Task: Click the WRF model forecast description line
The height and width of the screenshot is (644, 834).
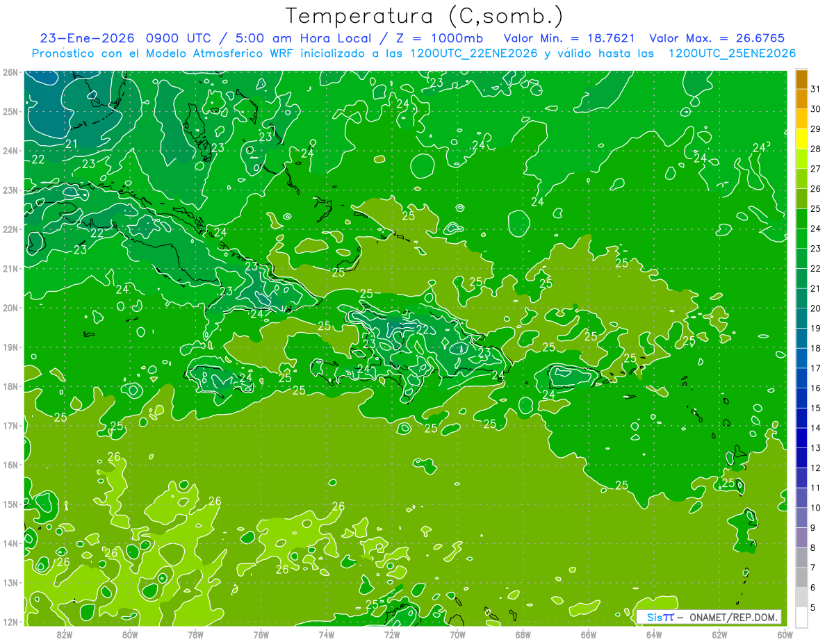Action: tap(414, 53)
